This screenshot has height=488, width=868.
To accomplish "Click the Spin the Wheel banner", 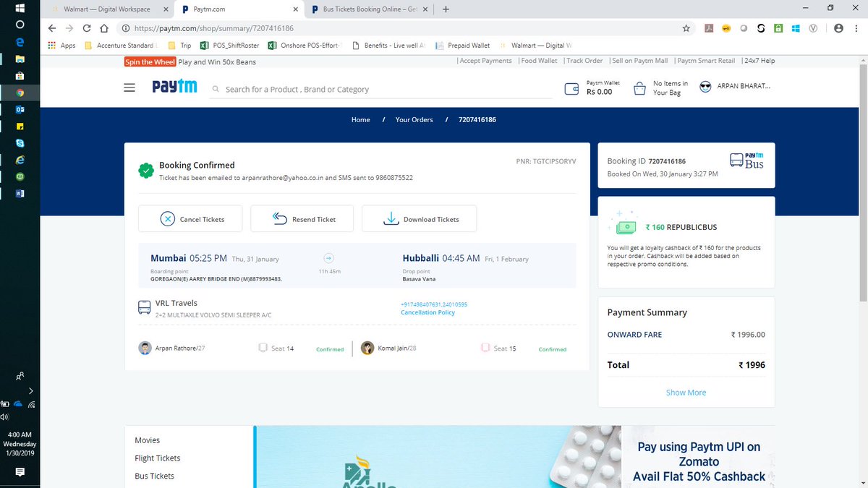I will 150,61.
